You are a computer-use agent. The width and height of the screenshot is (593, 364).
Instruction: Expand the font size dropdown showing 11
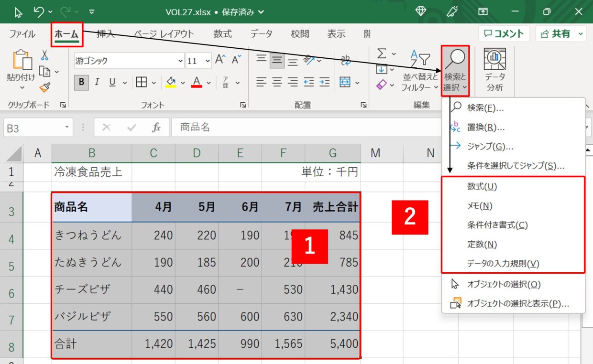208,61
